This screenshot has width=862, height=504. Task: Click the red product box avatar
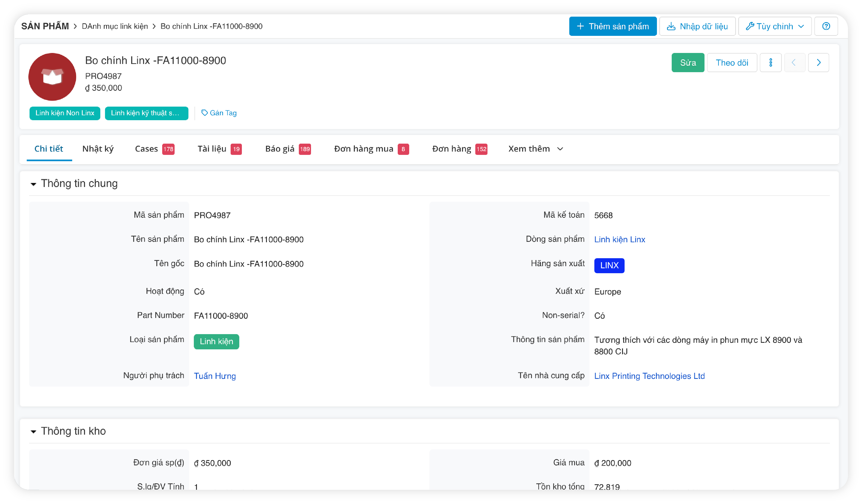52,77
